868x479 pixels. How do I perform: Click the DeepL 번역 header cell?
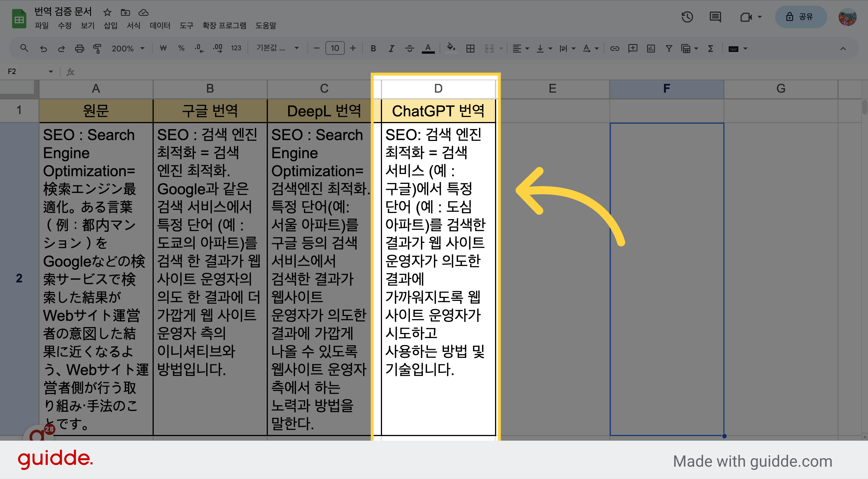coord(324,111)
